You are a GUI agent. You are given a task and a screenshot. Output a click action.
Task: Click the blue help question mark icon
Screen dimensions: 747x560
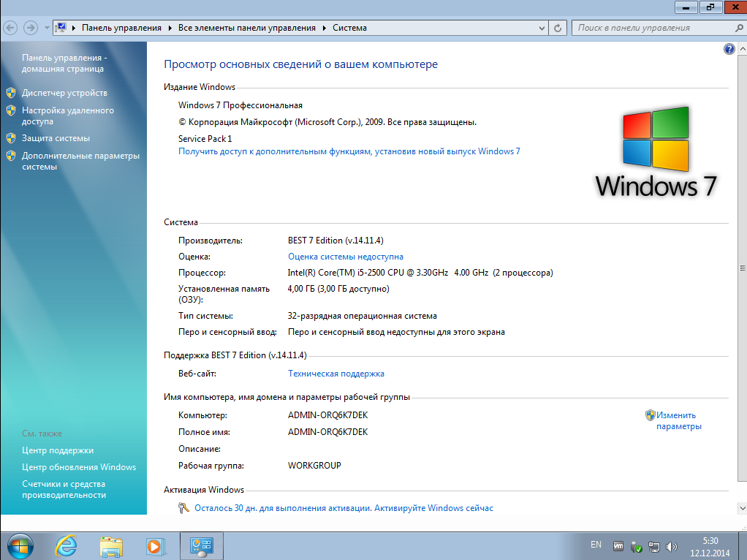[x=729, y=48]
